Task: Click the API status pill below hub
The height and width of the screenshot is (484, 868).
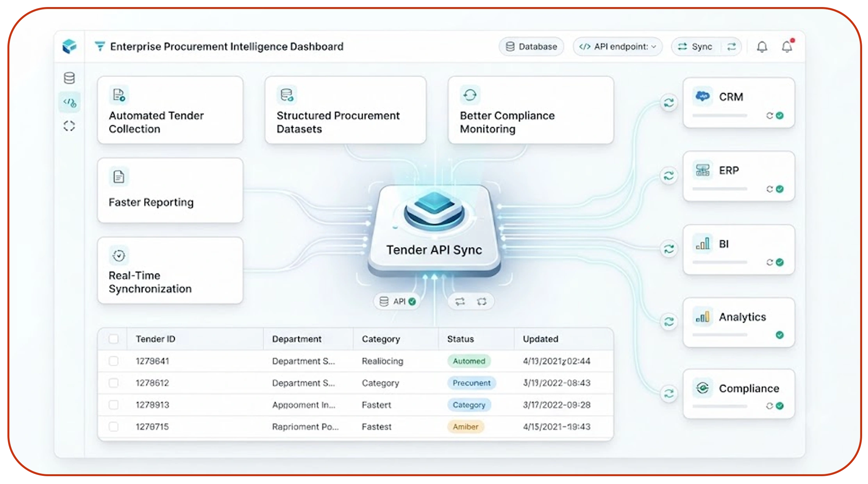Action: [397, 301]
